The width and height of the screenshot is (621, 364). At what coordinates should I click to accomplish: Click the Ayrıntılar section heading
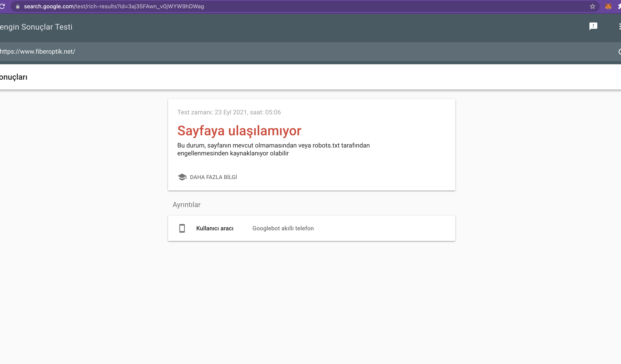point(187,205)
